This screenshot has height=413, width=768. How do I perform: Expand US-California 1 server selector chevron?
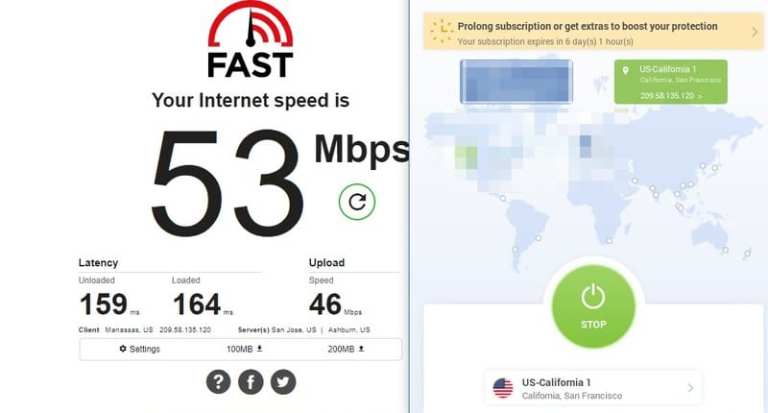691,388
